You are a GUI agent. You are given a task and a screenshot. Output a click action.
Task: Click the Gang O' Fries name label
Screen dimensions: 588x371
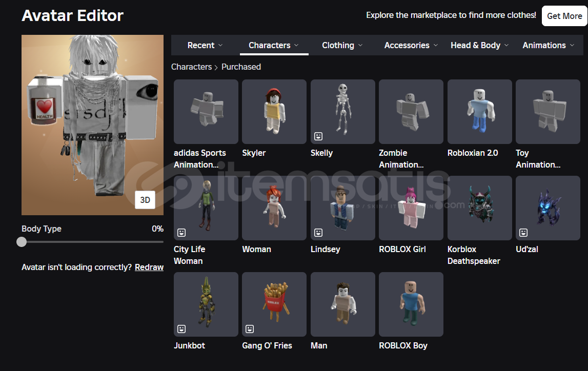267,345
